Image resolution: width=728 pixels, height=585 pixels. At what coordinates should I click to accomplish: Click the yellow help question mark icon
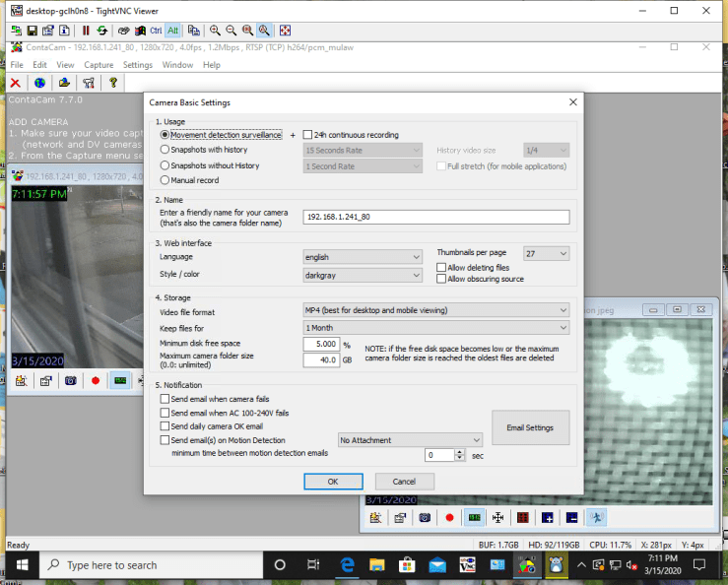coord(113,83)
